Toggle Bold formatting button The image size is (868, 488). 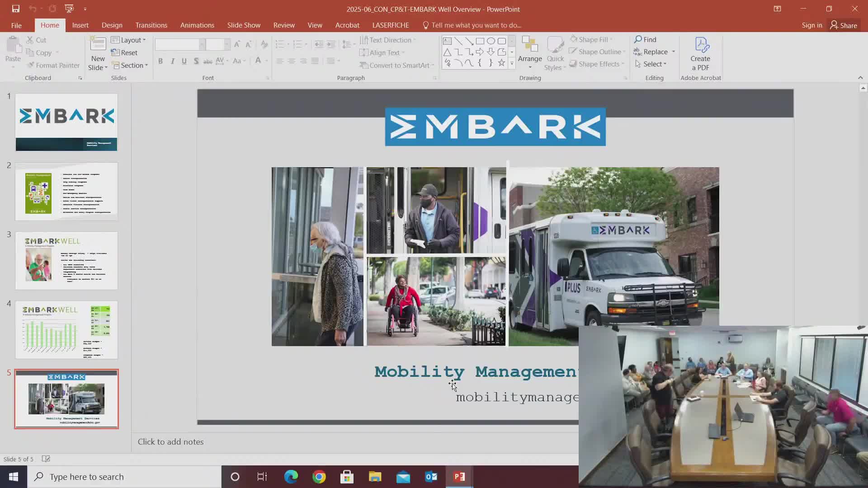point(160,61)
